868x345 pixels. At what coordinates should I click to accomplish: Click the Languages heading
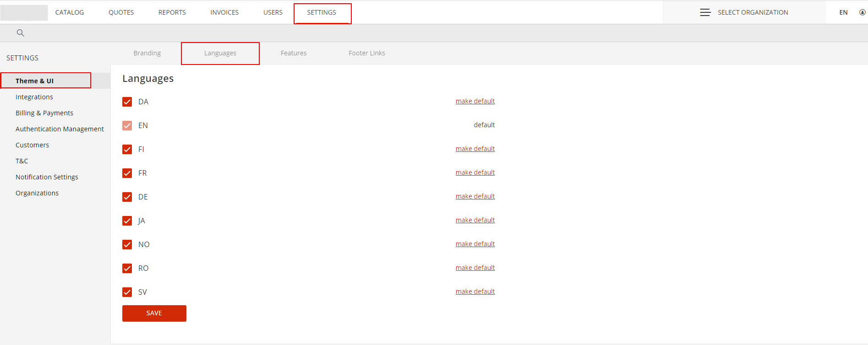point(148,79)
